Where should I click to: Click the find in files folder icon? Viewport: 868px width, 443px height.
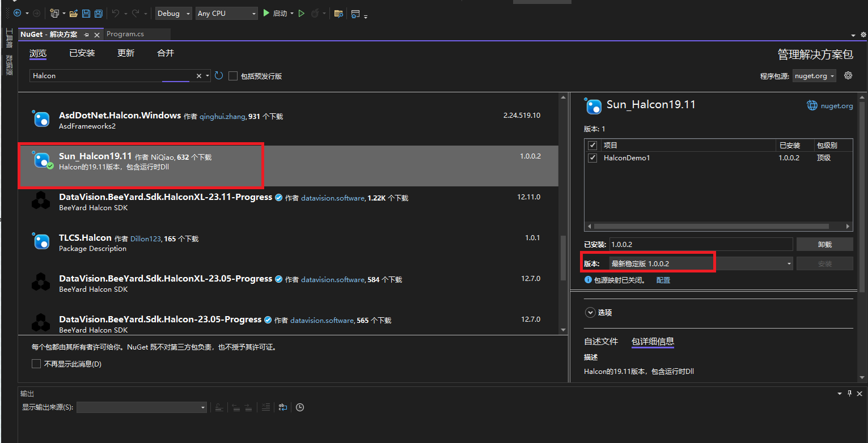[x=338, y=13]
